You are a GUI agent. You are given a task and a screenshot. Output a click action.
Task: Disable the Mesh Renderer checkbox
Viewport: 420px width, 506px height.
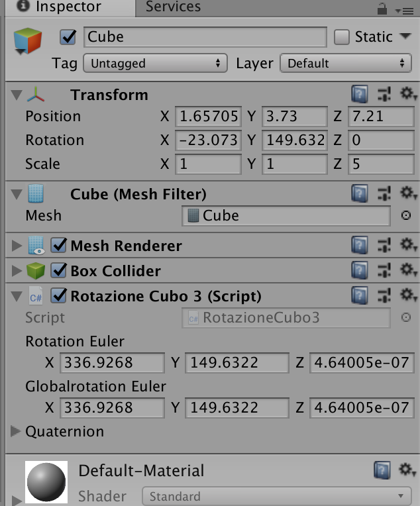(59, 245)
